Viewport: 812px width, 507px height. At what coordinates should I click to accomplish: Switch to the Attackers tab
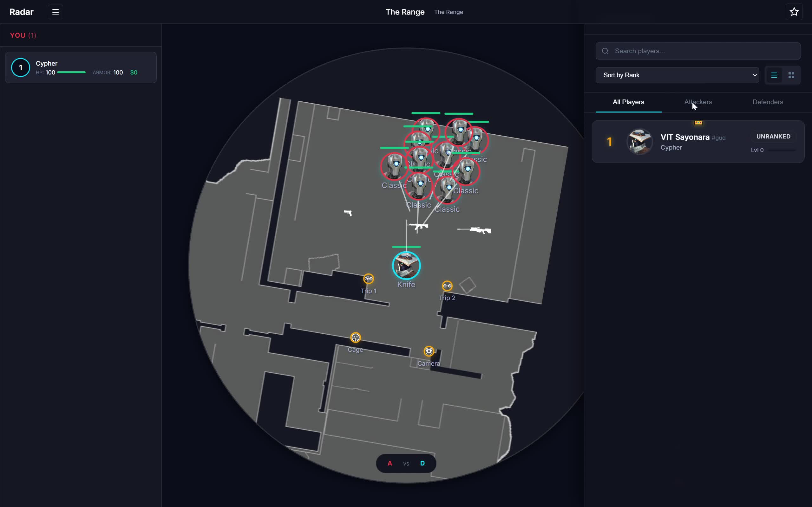(x=697, y=102)
